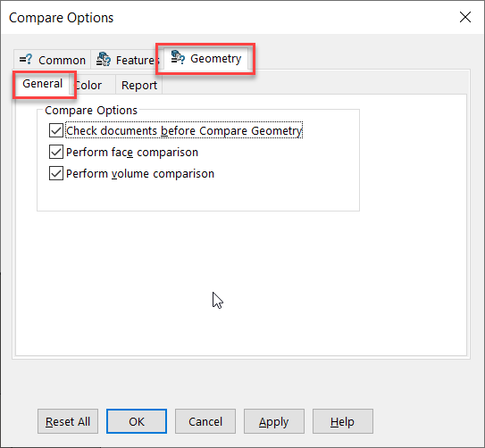485x448 pixels.
Task: Click the Reset All button
Action: 68,421
